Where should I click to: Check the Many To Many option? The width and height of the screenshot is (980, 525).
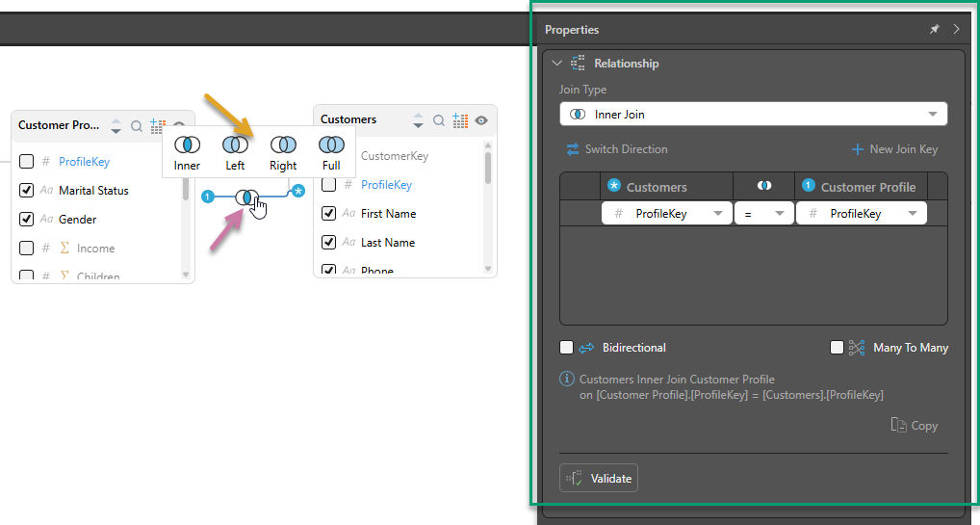[x=837, y=348]
